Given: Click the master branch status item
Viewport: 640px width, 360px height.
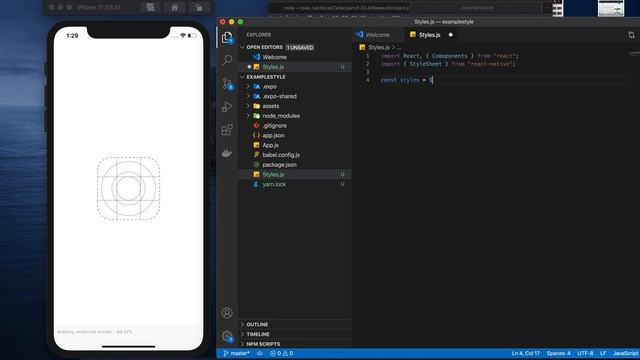Looking at the screenshot, I should pos(236,353).
